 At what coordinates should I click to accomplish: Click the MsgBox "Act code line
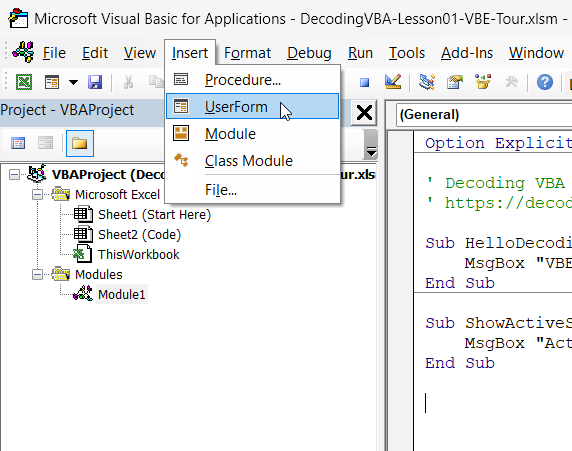click(518, 343)
